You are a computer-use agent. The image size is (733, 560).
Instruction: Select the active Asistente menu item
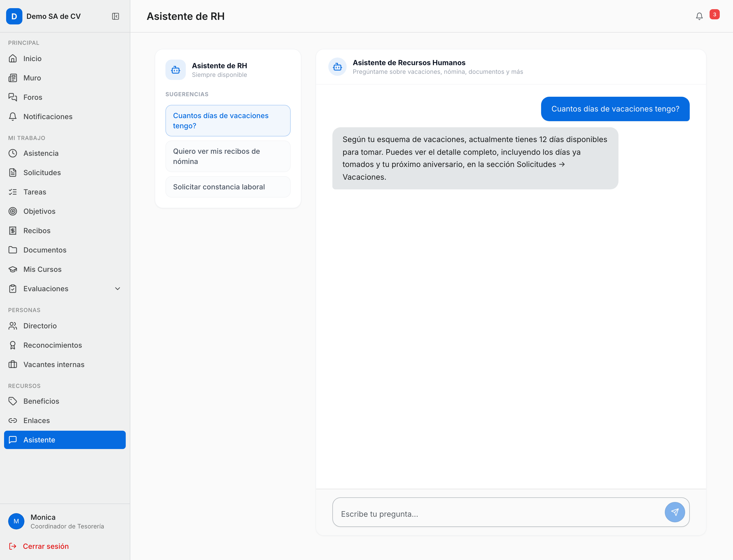pos(65,440)
